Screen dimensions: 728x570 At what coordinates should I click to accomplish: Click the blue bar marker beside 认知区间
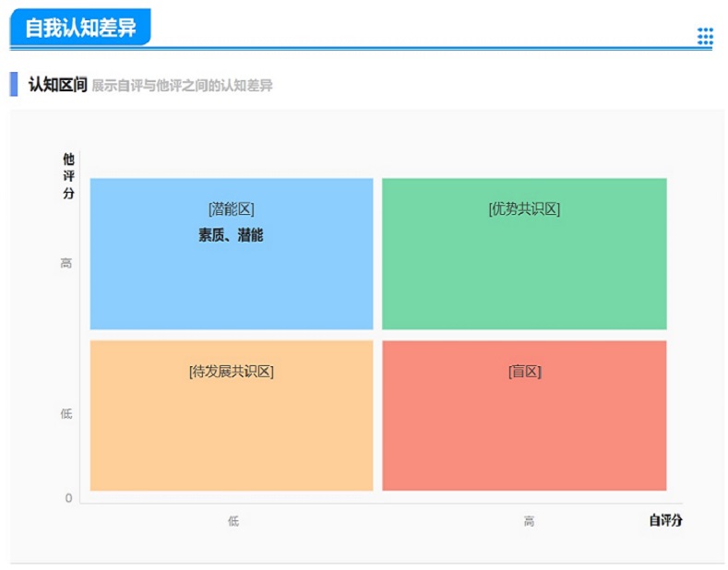coord(14,85)
